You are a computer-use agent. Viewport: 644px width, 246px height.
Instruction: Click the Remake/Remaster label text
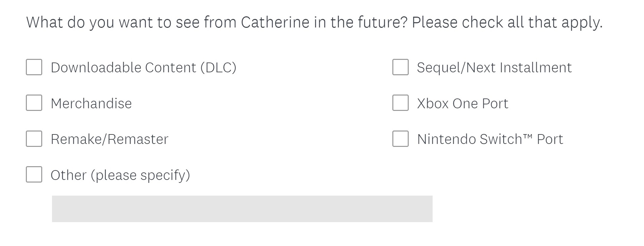[x=109, y=139]
